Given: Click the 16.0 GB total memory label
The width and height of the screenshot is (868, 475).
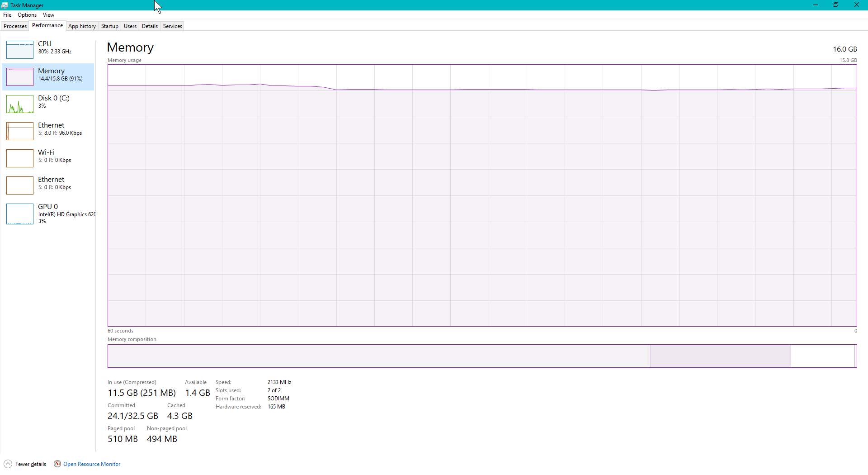Looking at the screenshot, I should 845,49.
